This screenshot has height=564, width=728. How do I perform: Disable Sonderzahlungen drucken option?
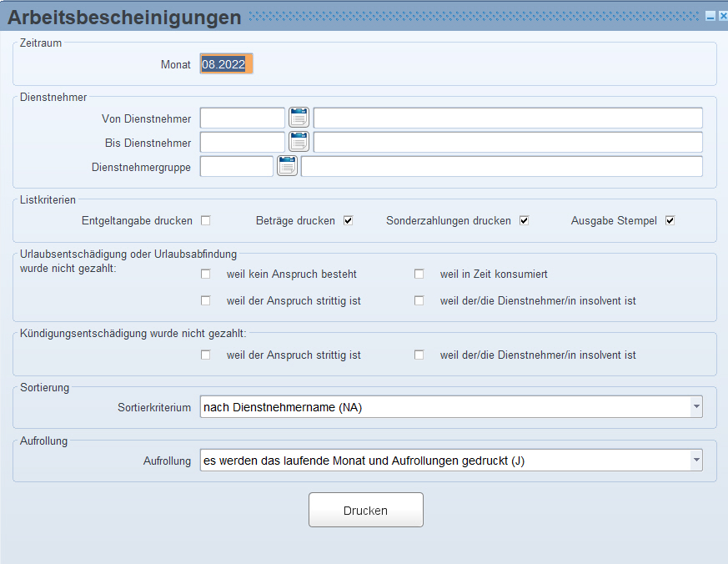click(525, 221)
